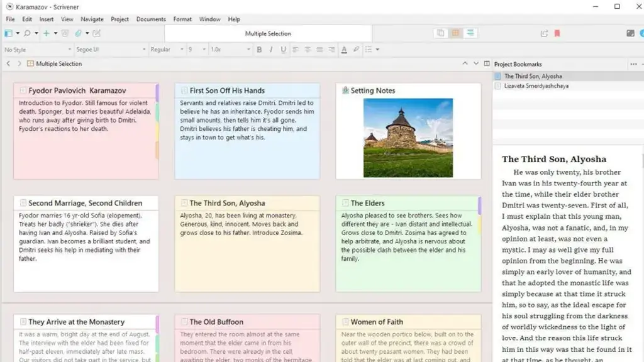644x362 pixels.
Task: Toggle underline formatting
Action: [283, 49]
